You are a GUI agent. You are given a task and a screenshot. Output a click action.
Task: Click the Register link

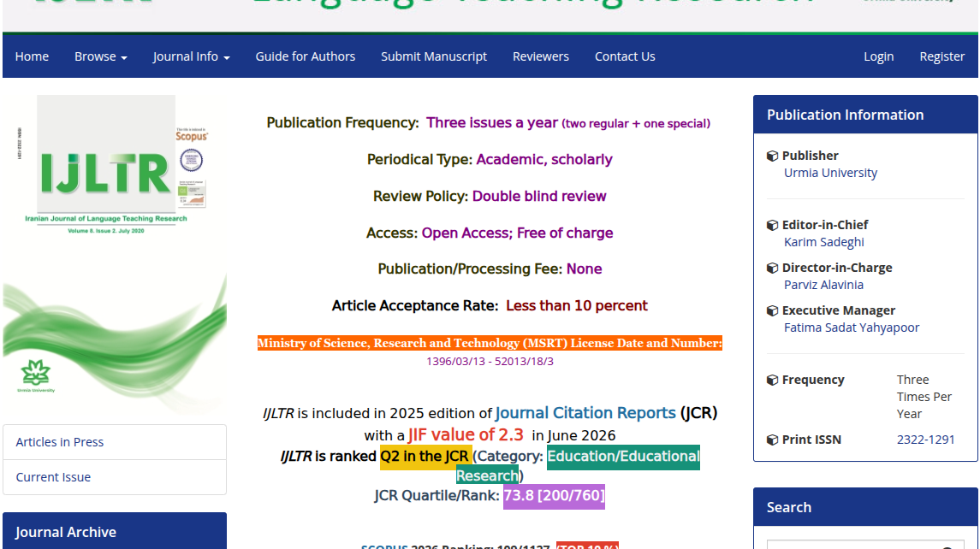click(941, 56)
